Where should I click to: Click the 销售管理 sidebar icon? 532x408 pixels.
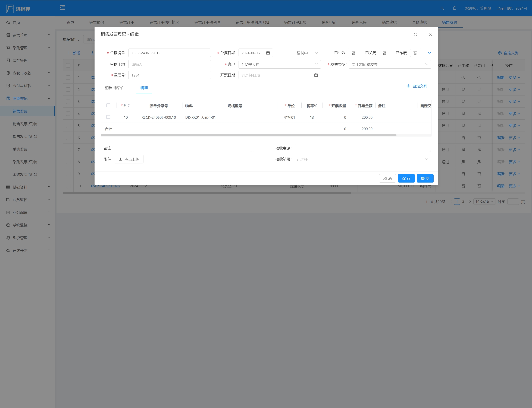[x=8, y=35]
